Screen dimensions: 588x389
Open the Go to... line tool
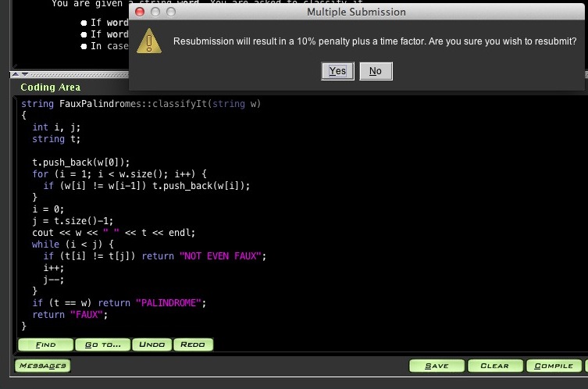click(102, 344)
